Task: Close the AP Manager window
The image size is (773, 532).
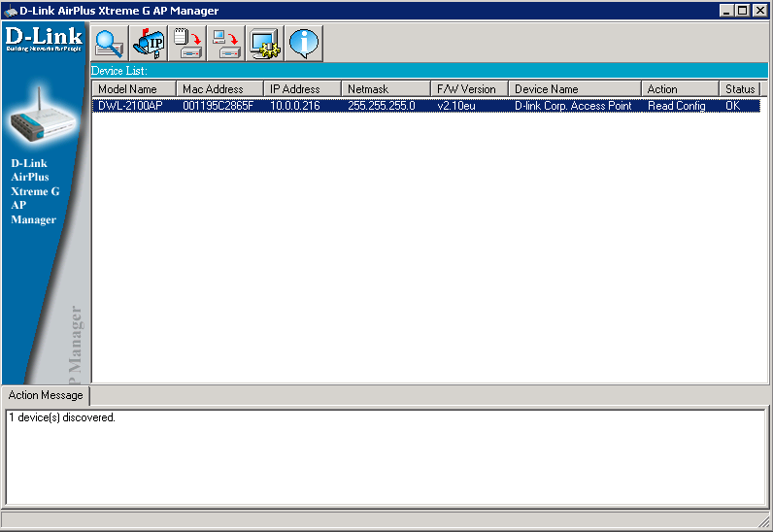Action: (x=759, y=11)
